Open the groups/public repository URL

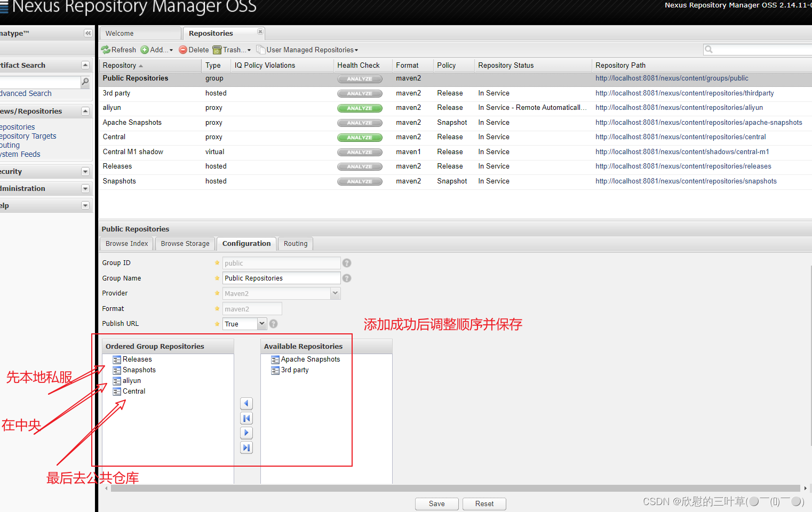pos(672,78)
